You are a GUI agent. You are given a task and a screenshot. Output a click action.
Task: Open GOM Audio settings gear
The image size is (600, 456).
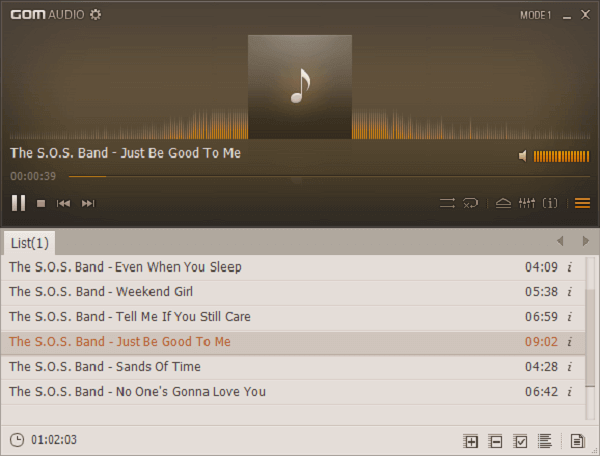[x=95, y=15]
